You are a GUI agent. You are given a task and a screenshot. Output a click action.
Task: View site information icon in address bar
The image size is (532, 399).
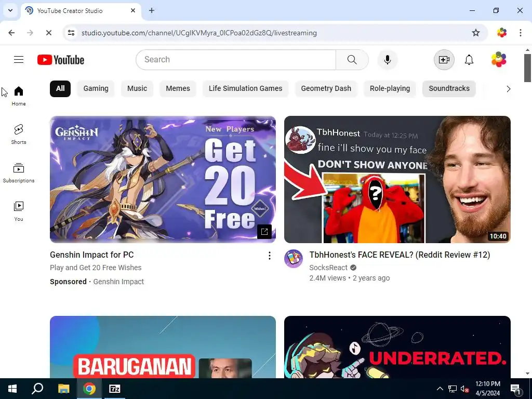71,33
